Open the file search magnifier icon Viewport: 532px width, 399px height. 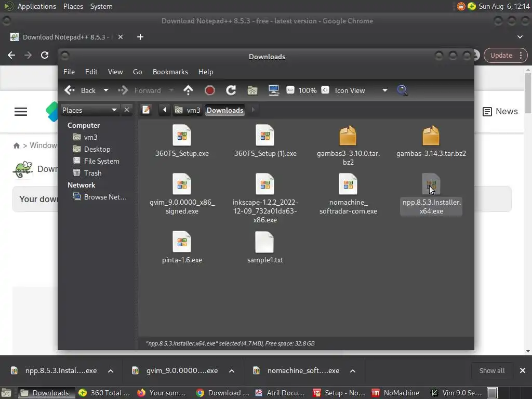pyautogui.click(x=403, y=90)
